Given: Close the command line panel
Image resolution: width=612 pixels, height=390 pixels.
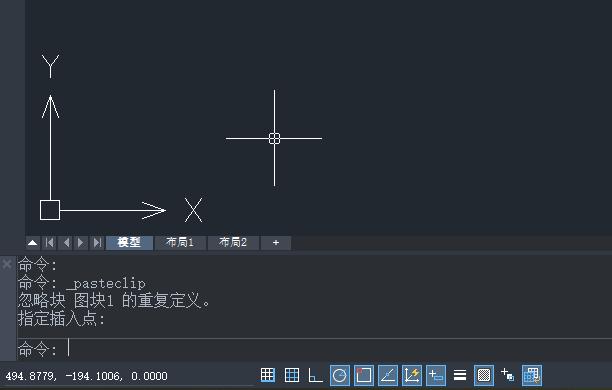Looking at the screenshot, I should 7,264.
